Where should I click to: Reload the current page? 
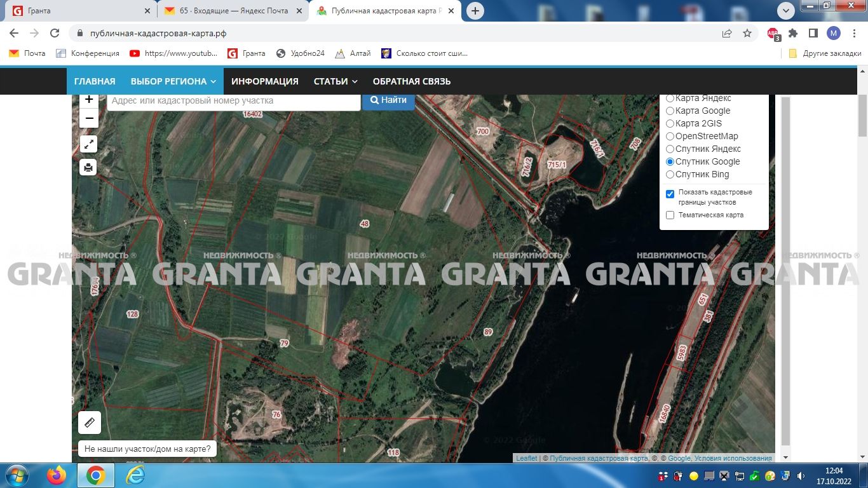pos(55,33)
